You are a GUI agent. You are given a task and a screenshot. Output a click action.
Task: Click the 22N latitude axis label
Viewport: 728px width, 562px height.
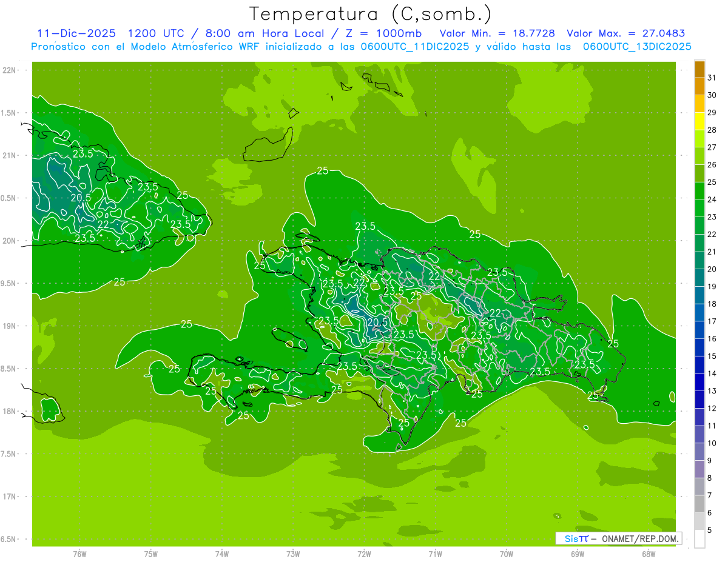point(9,70)
